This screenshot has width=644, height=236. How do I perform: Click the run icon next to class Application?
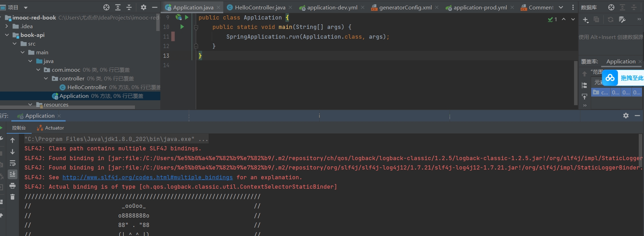[187, 17]
